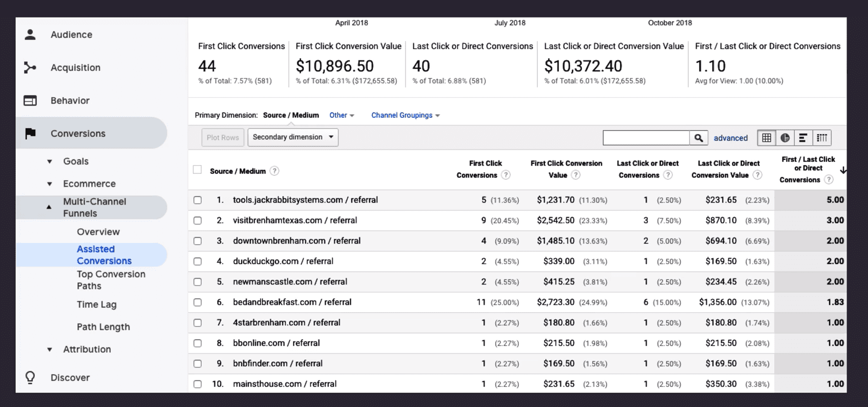The width and height of the screenshot is (868, 407).
Task: Click the Conversions flag icon
Action: [x=30, y=133]
